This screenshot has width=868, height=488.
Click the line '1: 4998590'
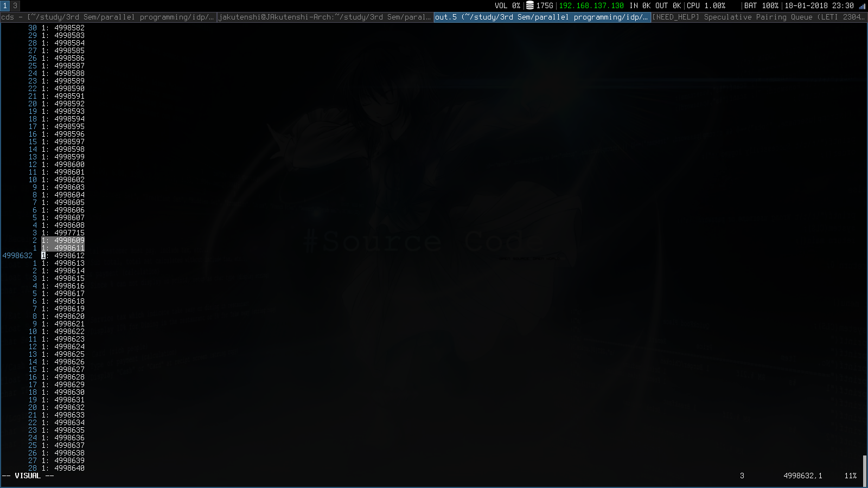point(63,88)
